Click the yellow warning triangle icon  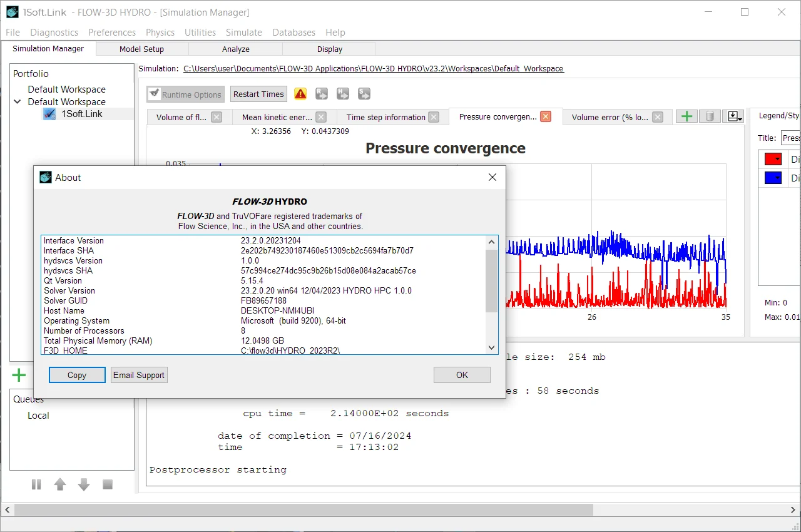pos(300,94)
